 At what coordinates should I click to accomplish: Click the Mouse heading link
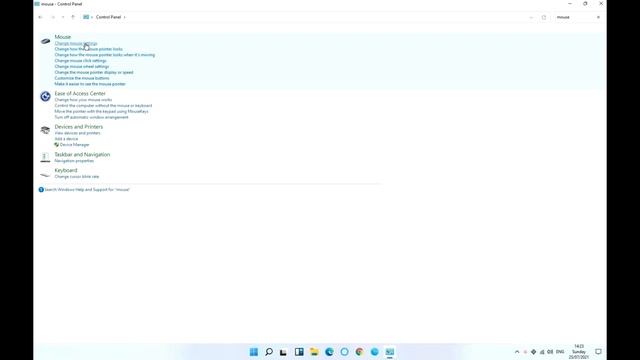pos(63,37)
